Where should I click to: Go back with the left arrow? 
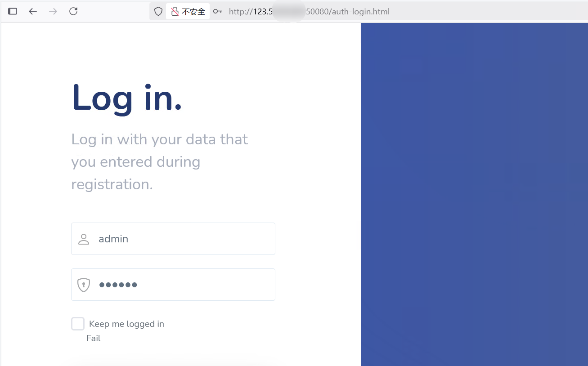coord(33,11)
